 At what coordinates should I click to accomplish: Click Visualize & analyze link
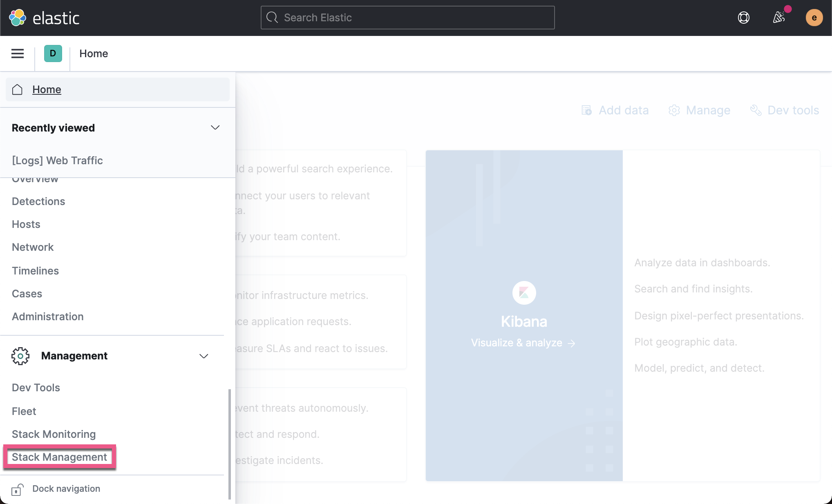(523, 343)
